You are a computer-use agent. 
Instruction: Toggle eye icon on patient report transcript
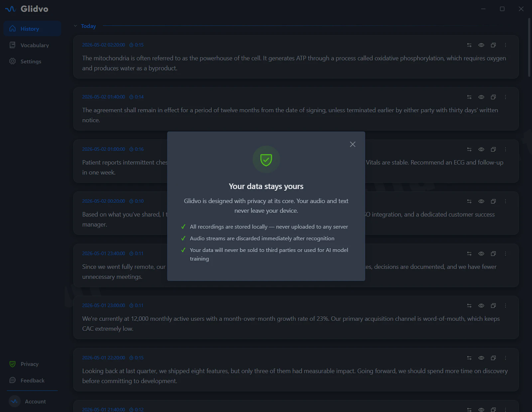click(x=481, y=149)
